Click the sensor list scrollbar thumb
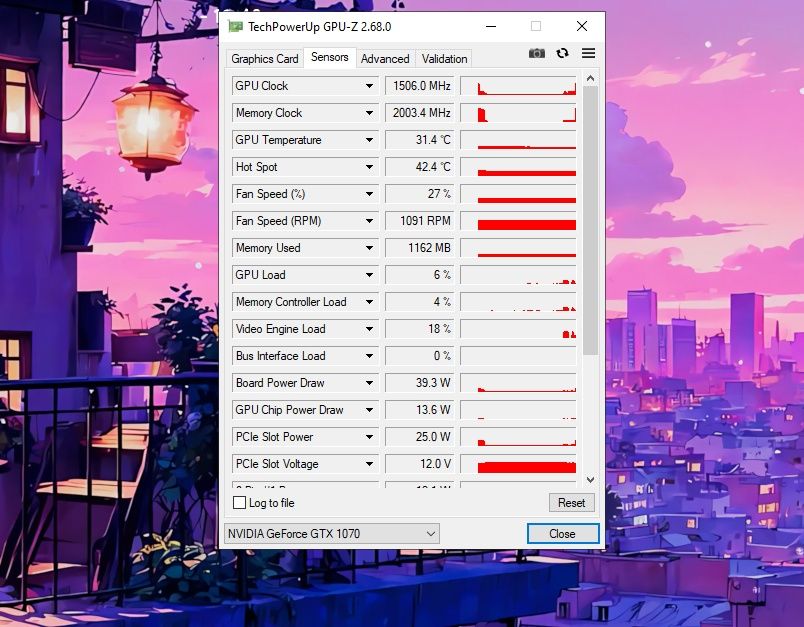804x627 pixels. pos(590,220)
